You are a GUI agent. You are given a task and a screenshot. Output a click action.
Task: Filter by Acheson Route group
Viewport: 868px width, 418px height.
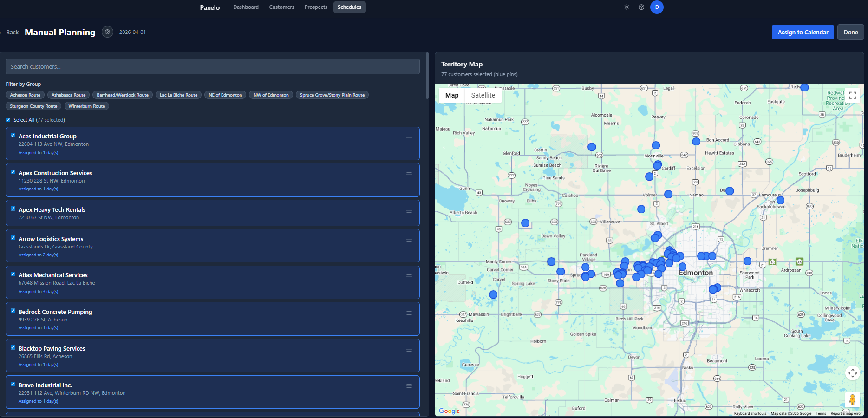click(25, 95)
